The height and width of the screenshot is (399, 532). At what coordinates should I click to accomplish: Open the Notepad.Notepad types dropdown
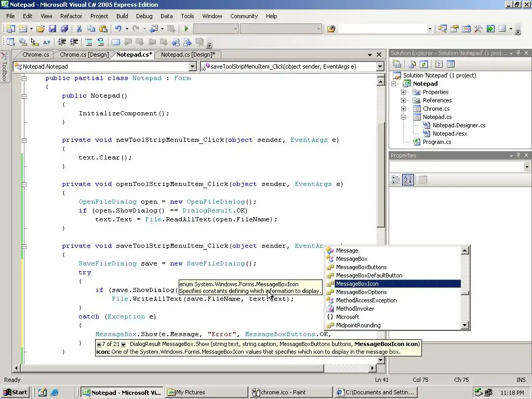(192, 66)
